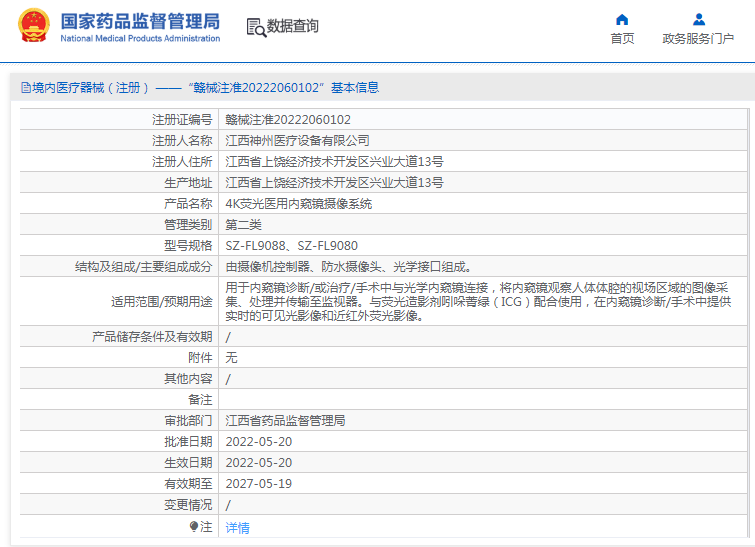Click the 备注 label

point(200,400)
